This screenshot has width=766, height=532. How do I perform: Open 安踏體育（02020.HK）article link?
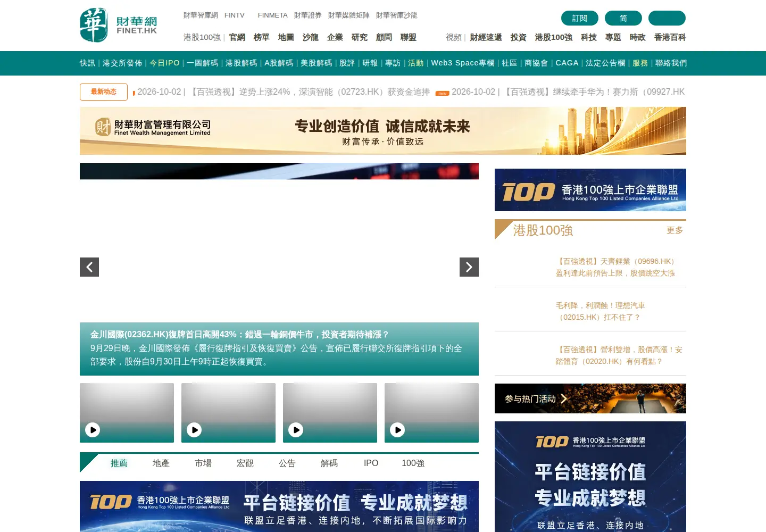pos(619,355)
